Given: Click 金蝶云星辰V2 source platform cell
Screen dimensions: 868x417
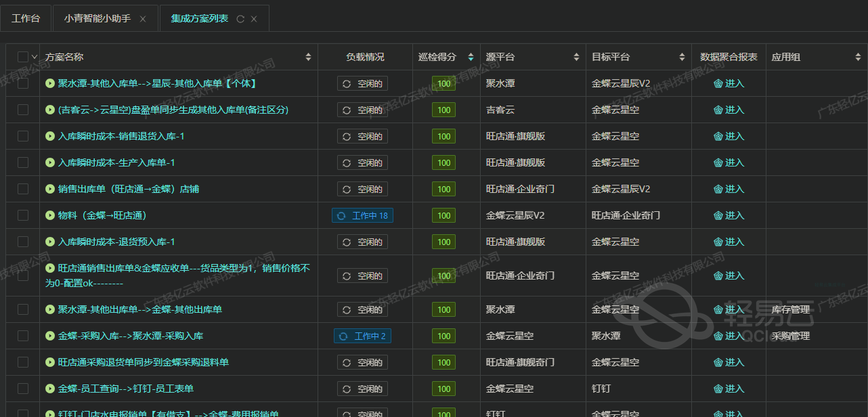Looking at the screenshot, I should [515, 215].
